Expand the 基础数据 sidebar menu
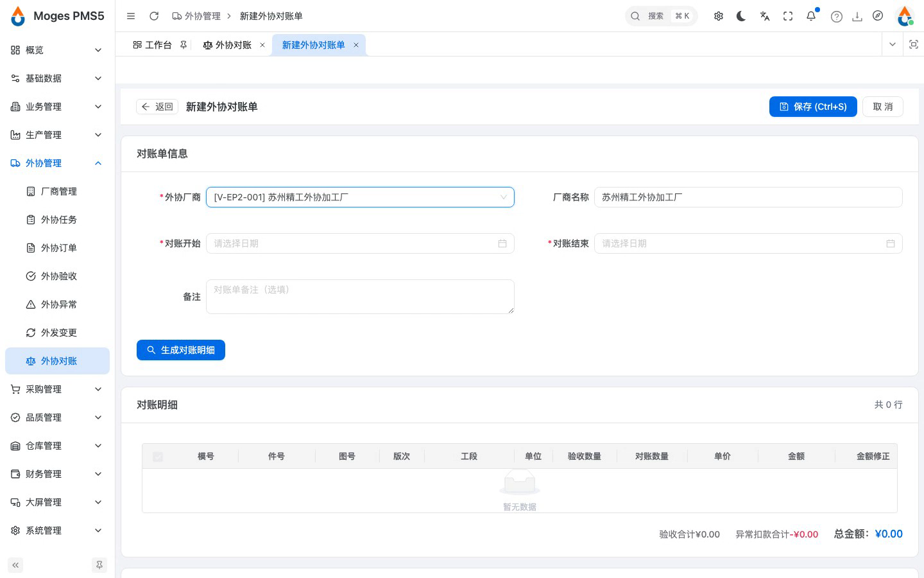This screenshot has width=924, height=578. (x=57, y=78)
